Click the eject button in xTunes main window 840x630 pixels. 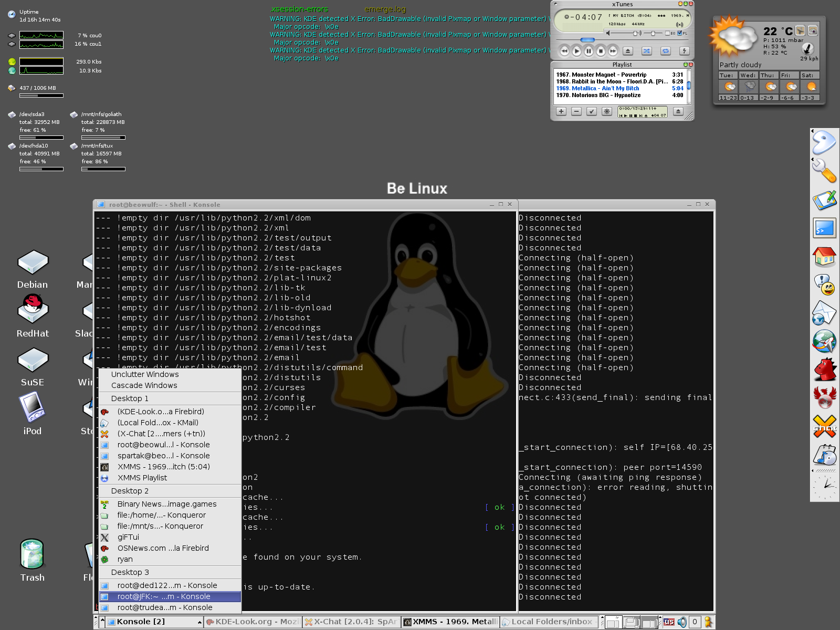coord(628,51)
